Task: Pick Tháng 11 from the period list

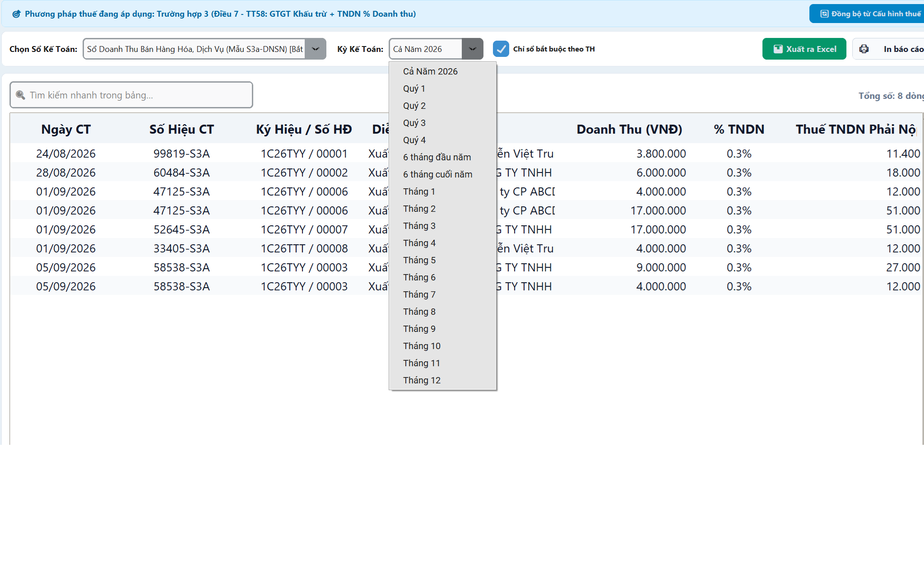Action: tap(442, 363)
